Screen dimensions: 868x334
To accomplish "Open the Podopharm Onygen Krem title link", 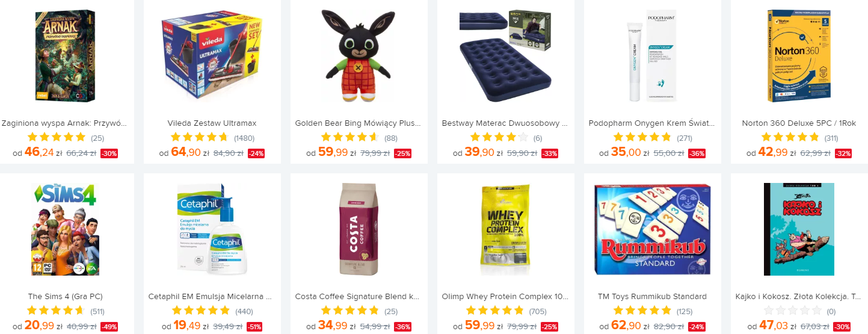I will (x=652, y=123).
